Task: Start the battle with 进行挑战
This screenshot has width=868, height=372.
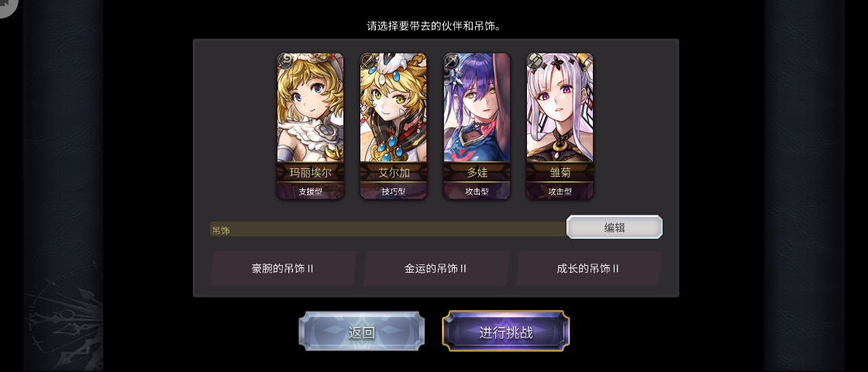Action: point(506,332)
